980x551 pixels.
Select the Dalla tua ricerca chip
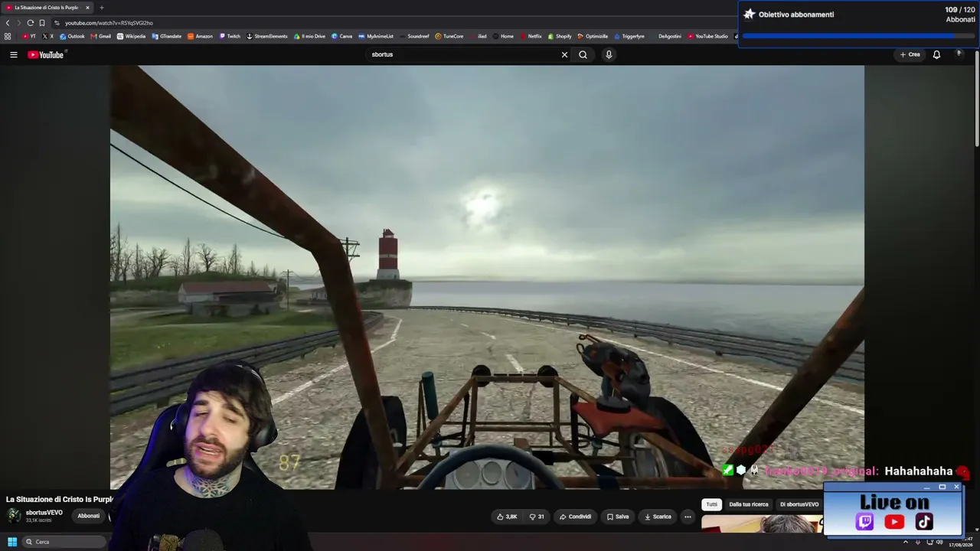coord(749,504)
